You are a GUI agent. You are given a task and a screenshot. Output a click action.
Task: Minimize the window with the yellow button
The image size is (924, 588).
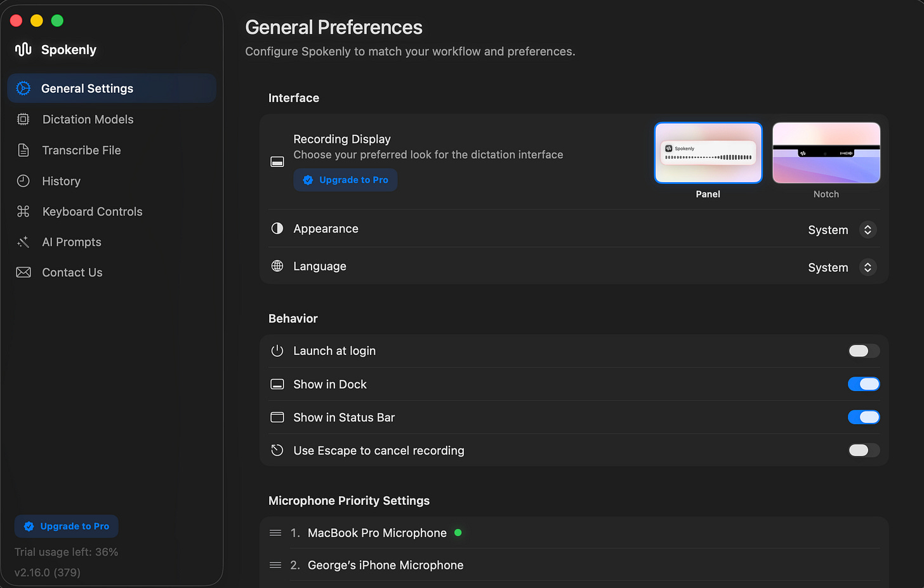coord(37,20)
